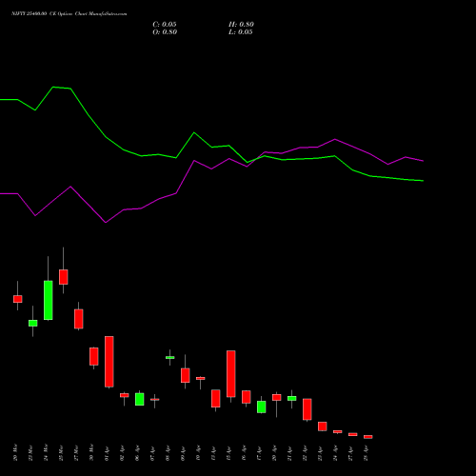Select the green candle on 17 Apr

coord(262,407)
